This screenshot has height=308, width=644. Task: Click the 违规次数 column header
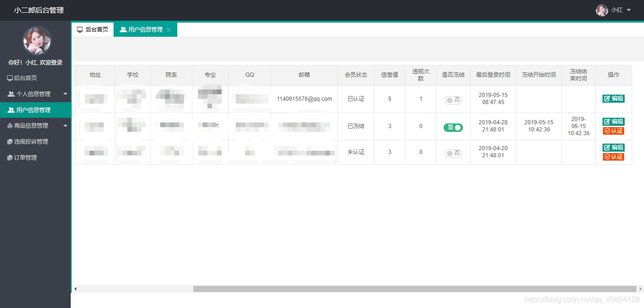tap(421, 75)
